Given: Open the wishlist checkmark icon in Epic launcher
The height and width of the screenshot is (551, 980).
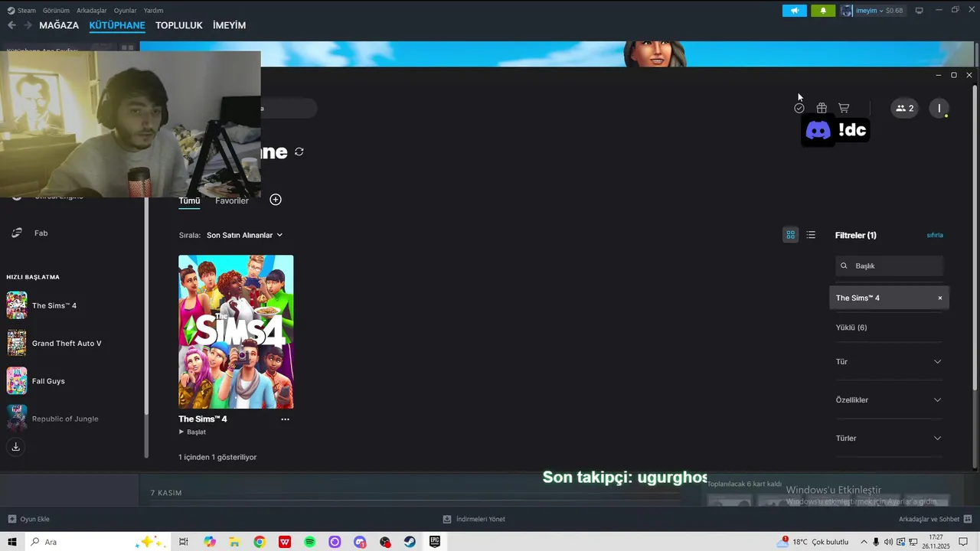Looking at the screenshot, I should coord(799,109).
